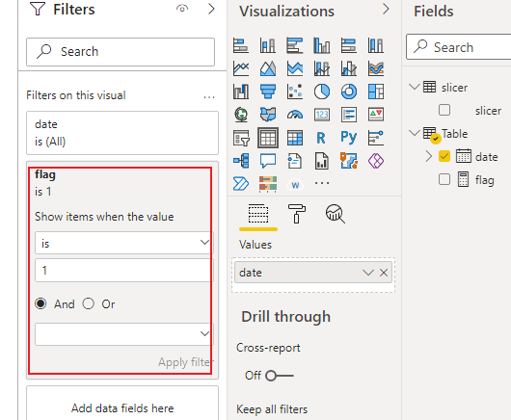
Task: Pick the Paginated report visual
Action: click(322, 161)
